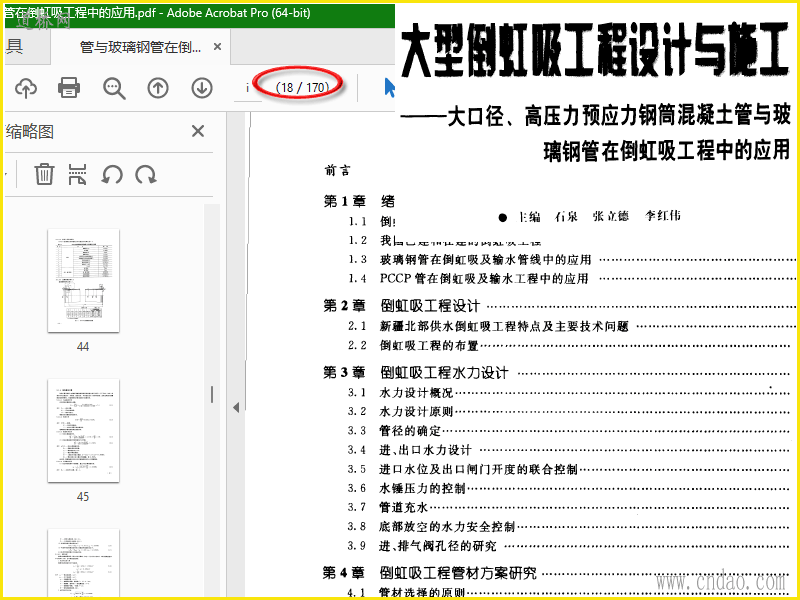Click entry 3.5 进口水位及出口闸门开度的联合控制
800x600 pixels.
[463, 469]
